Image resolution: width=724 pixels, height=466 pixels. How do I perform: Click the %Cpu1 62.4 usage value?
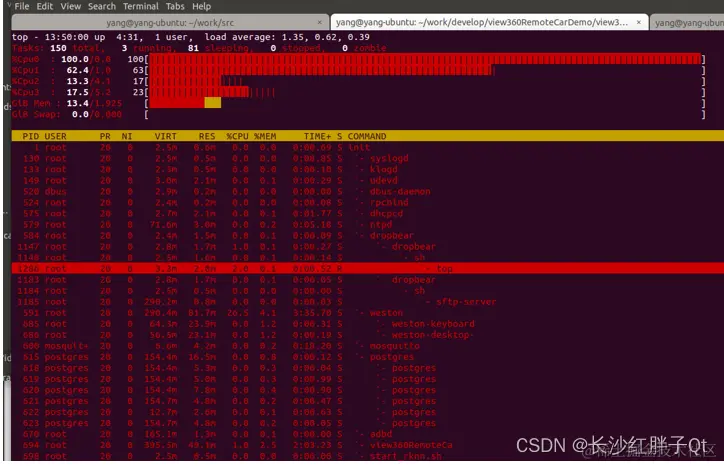(78, 70)
